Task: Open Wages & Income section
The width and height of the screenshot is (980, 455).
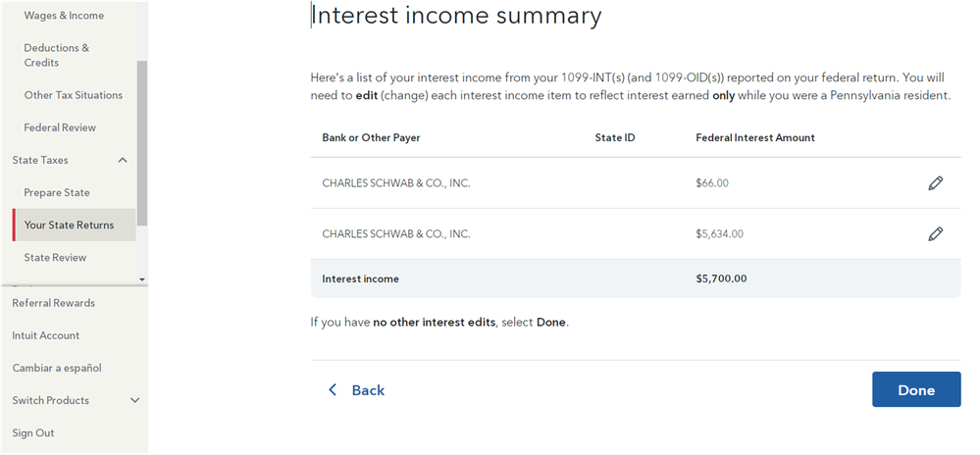Action: 64,15
